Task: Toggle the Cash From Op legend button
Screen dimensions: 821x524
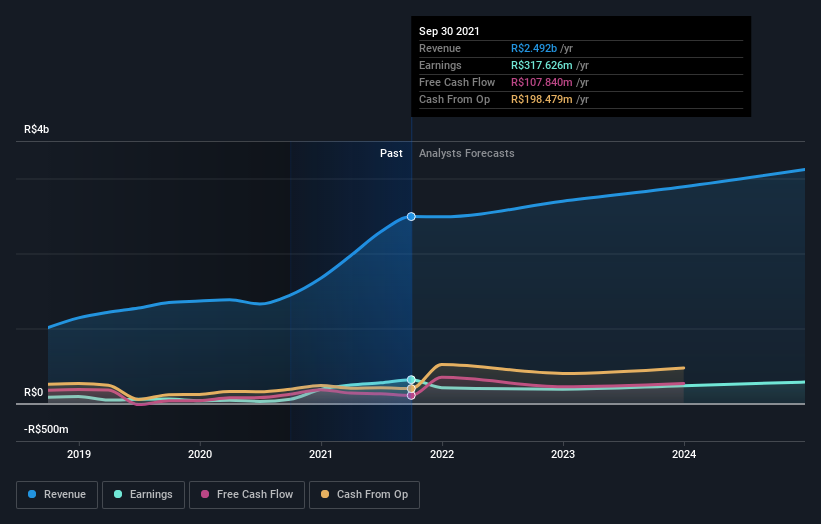Action: 364,495
